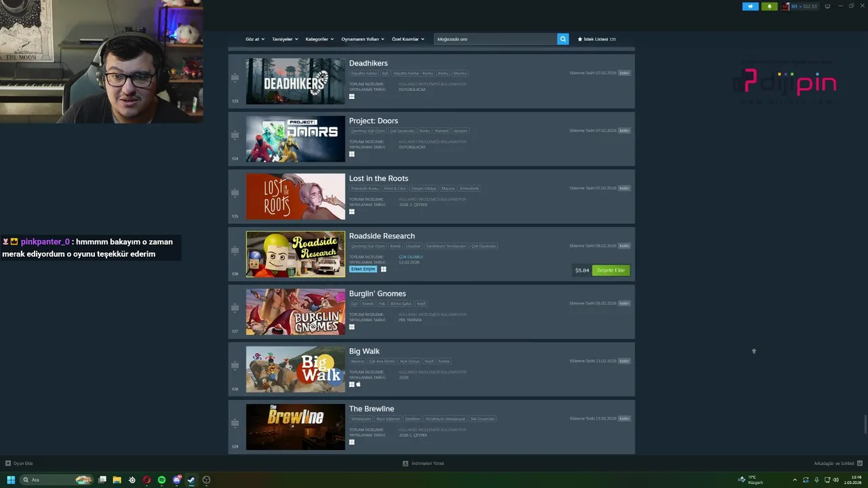Expand the Göz at dropdown menu
The width and height of the screenshot is (868, 488).
pyautogui.click(x=255, y=39)
